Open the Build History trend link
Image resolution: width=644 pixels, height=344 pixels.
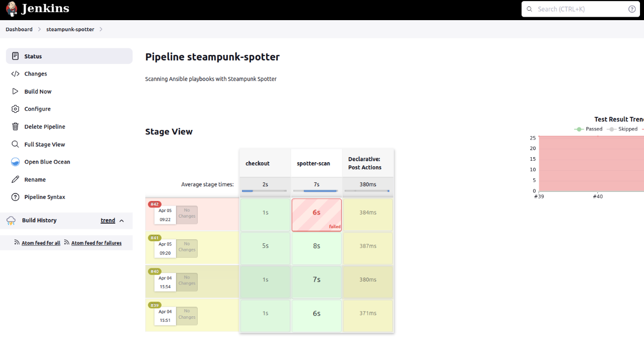[x=108, y=221]
